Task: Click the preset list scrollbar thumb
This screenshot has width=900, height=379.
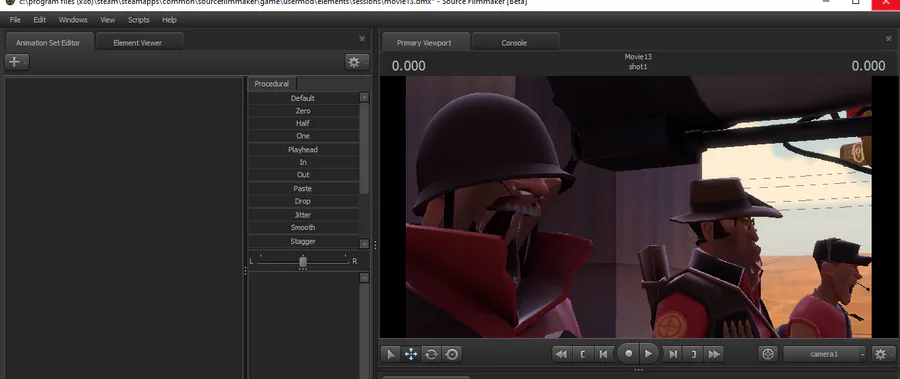Action: 364,148
